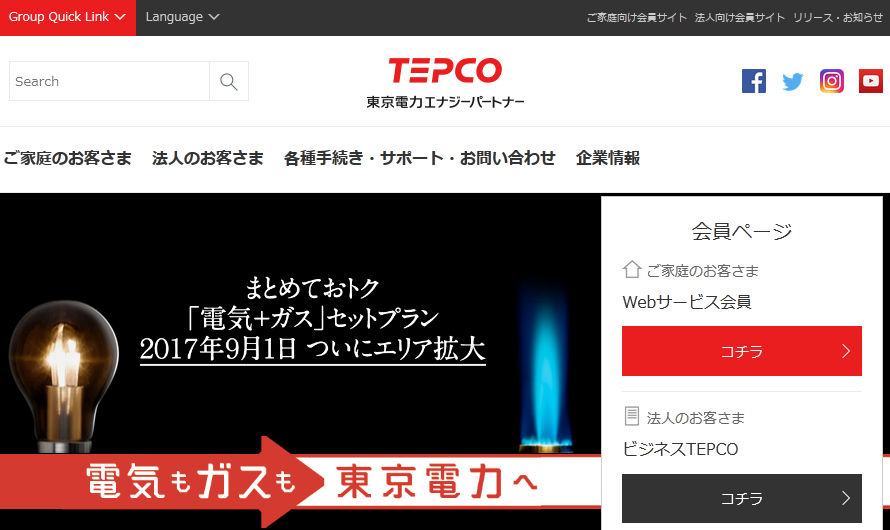Click red コチラ button for Webサービス会員
890x530 pixels.
pyautogui.click(x=742, y=351)
